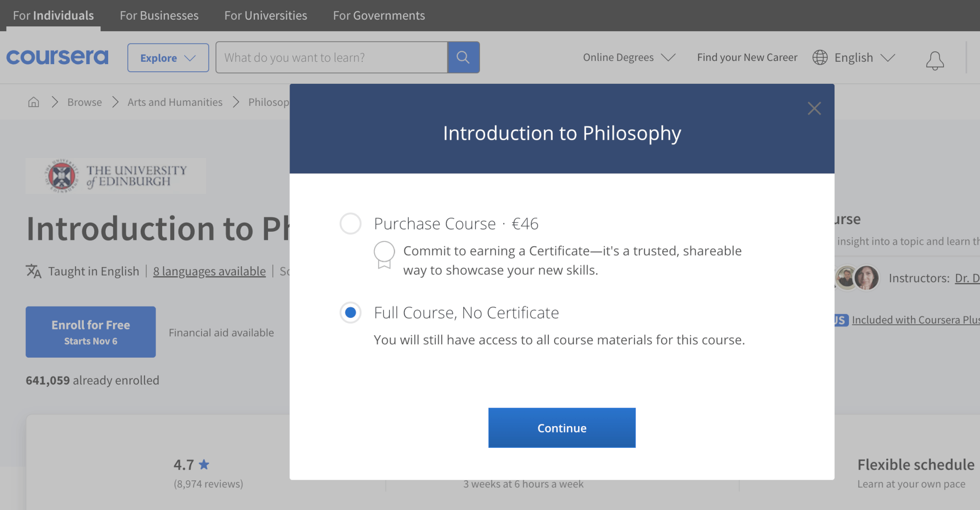This screenshot has height=510, width=980.
Task: Click the Coursera logo
Action: 57,57
